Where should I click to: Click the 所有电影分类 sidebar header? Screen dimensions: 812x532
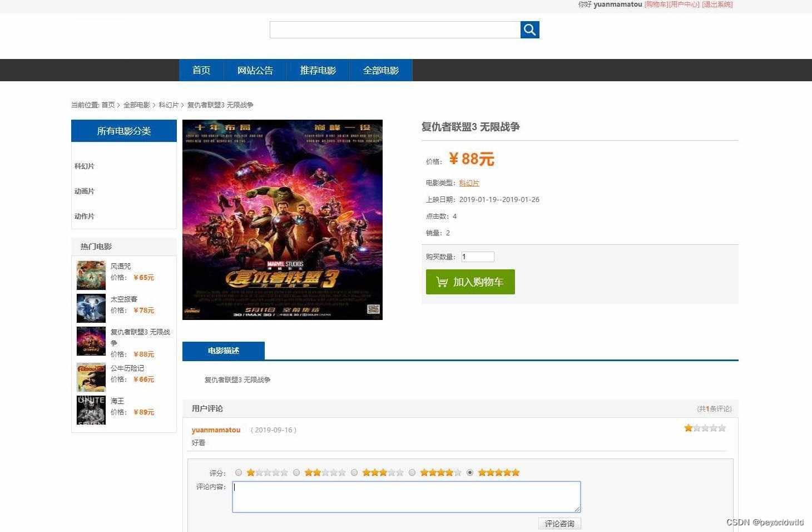point(124,131)
